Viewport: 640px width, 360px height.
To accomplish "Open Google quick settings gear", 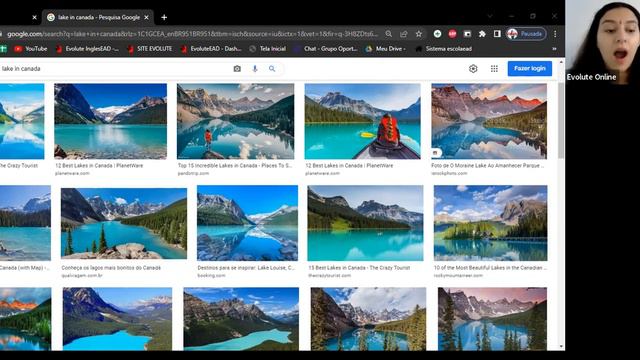I will [x=473, y=69].
